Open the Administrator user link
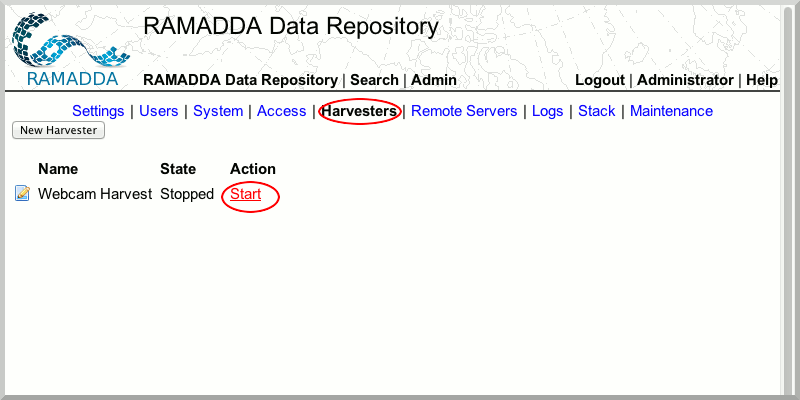 685,80
